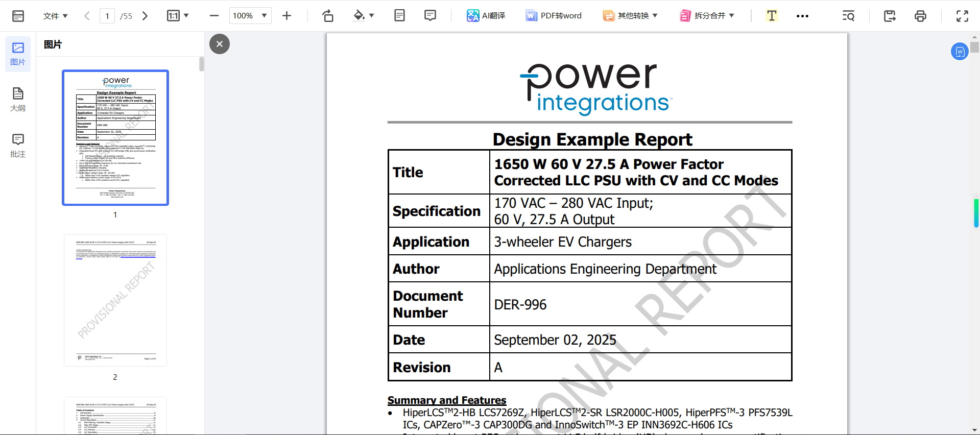Switch to 图片 thumbnails tab

coord(18,54)
